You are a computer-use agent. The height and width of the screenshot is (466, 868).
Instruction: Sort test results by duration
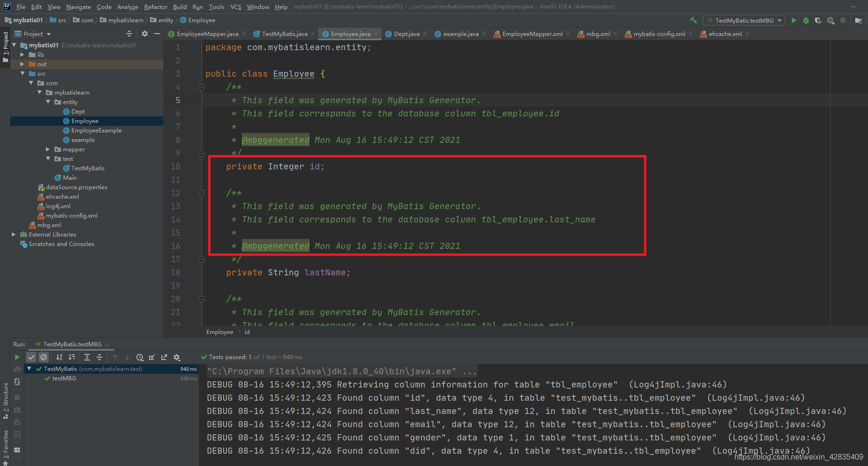pos(71,357)
